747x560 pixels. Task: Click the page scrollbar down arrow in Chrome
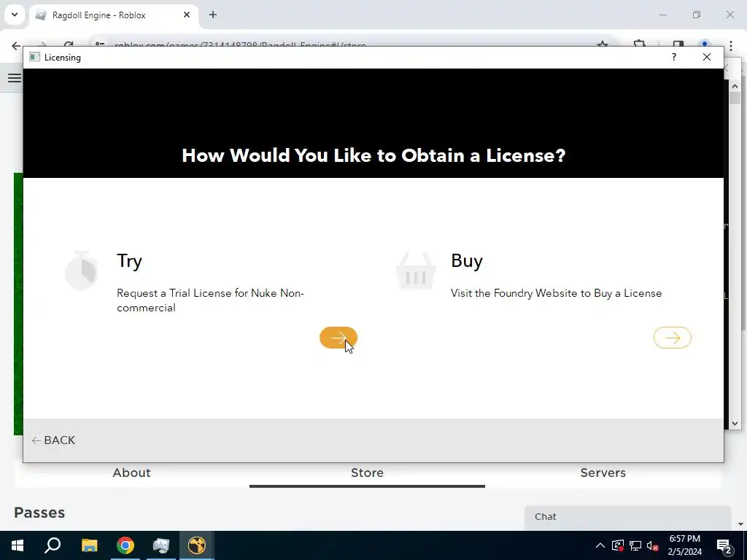click(741, 524)
